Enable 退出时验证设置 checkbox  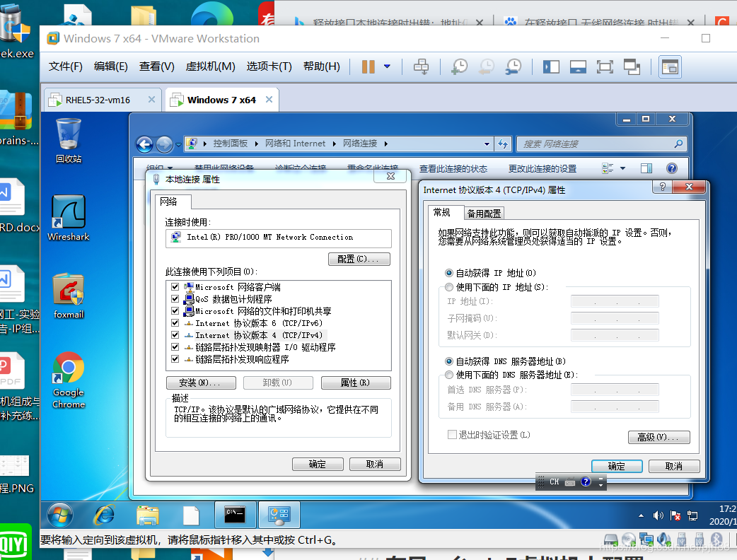452,435
